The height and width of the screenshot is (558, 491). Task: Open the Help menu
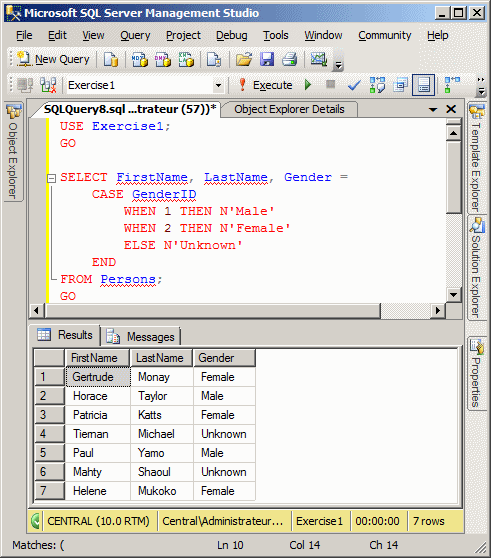click(x=438, y=35)
